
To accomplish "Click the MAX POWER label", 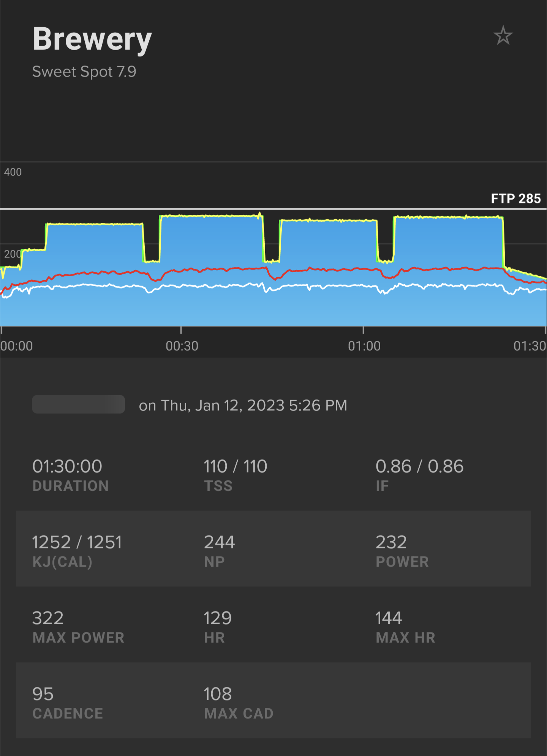I will (79, 638).
